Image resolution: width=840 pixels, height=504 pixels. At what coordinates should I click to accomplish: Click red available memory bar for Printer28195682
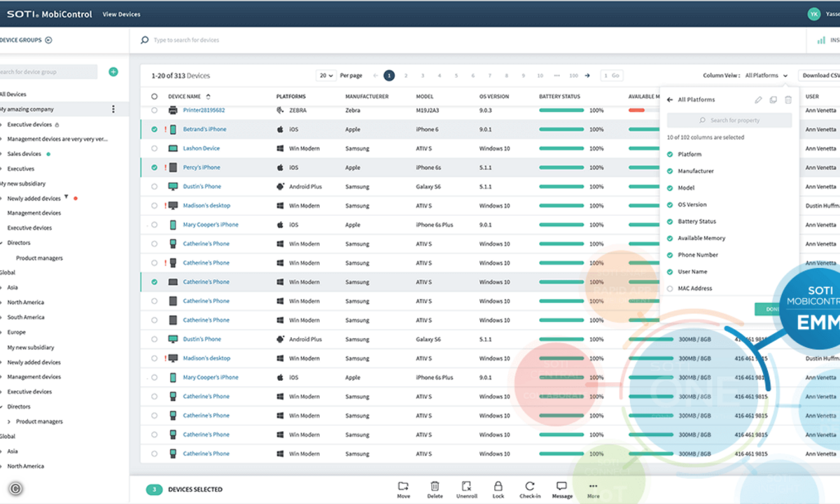click(x=636, y=110)
